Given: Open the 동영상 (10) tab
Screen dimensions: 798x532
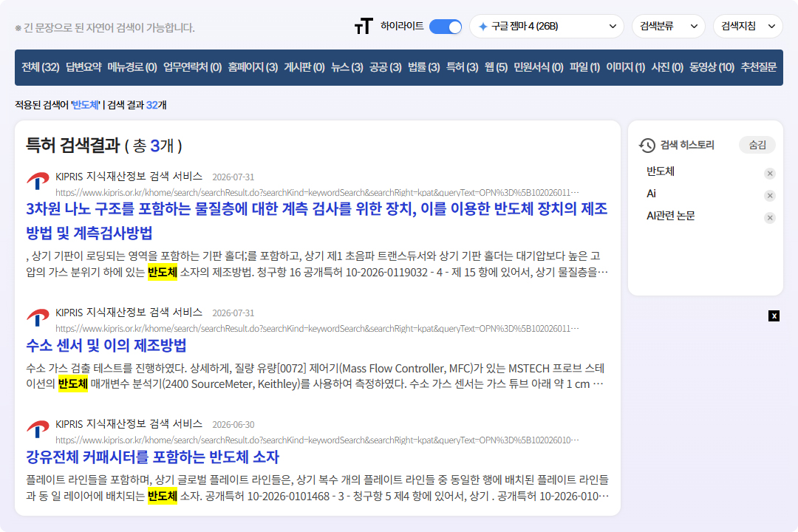Looking at the screenshot, I should [712, 67].
